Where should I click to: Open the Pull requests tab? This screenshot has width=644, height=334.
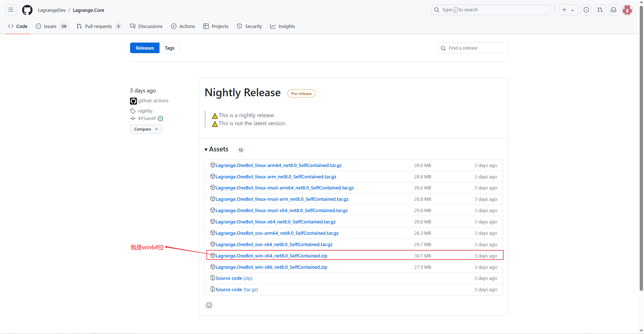click(x=99, y=26)
